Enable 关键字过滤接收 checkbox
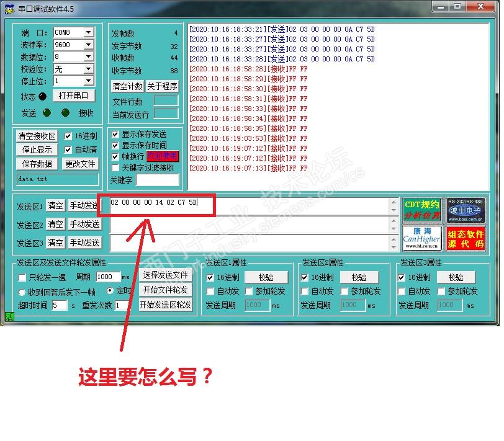Viewport: 504px width, 441px height. (115, 167)
